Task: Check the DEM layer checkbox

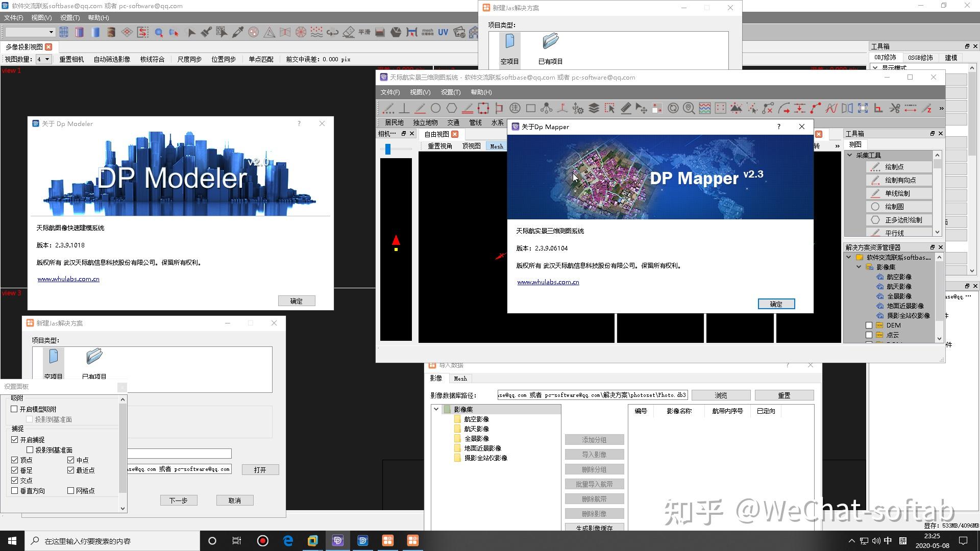Action: point(869,325)
